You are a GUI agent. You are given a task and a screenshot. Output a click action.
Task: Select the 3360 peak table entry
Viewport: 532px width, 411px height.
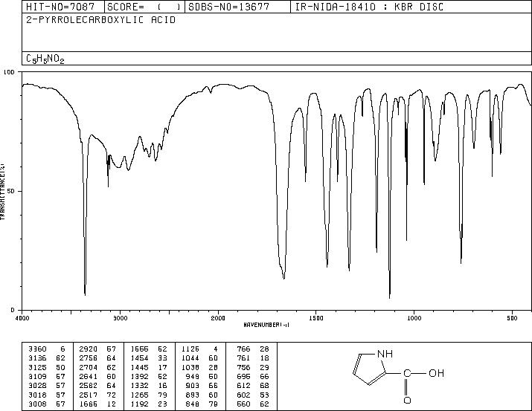click(46, 349)
